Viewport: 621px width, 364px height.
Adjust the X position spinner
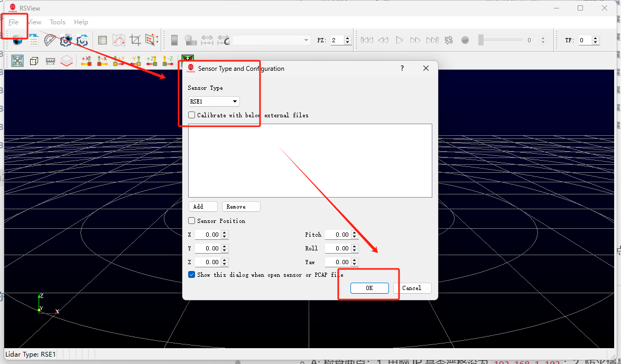tap(225, 235)
